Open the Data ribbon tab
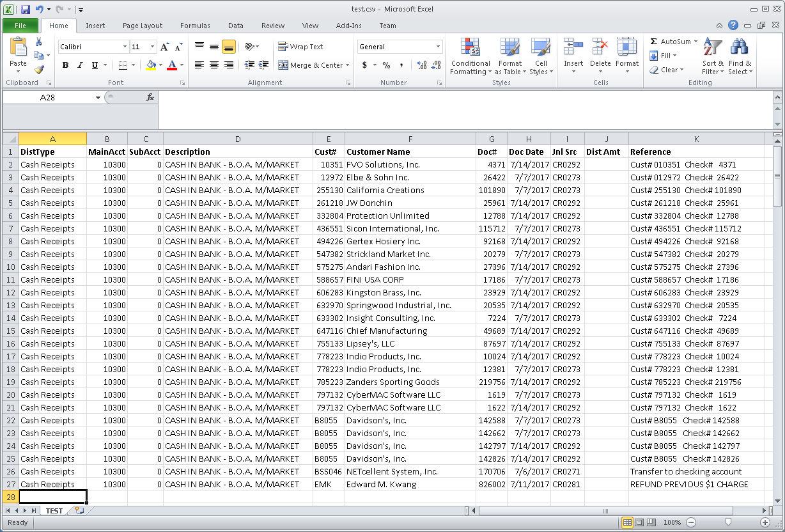785x532 pixels. tap(236, 26)
